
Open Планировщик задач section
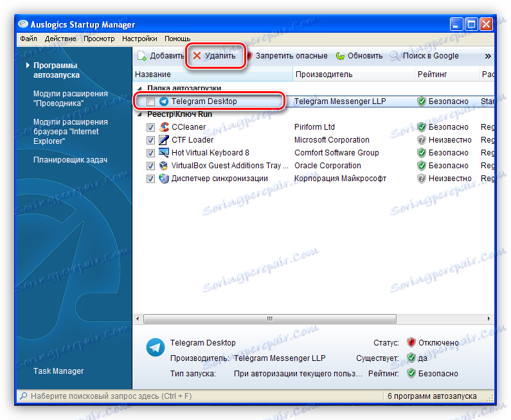[x=70, y=160]
